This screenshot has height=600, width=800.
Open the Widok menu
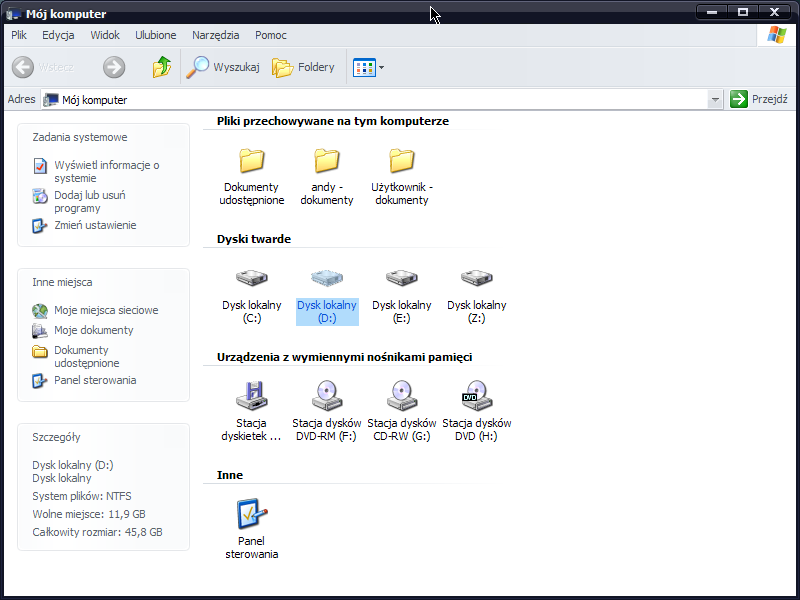(105, 35)
